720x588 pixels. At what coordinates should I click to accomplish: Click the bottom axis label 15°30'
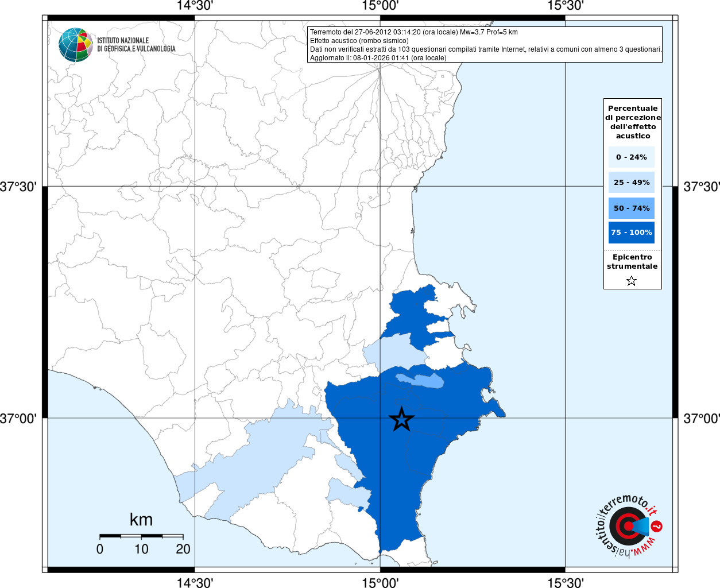(x=566, y=583)
